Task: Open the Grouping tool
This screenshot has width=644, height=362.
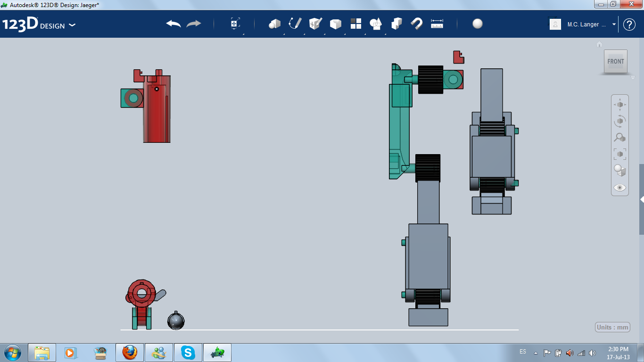Action: coord(376,24)
